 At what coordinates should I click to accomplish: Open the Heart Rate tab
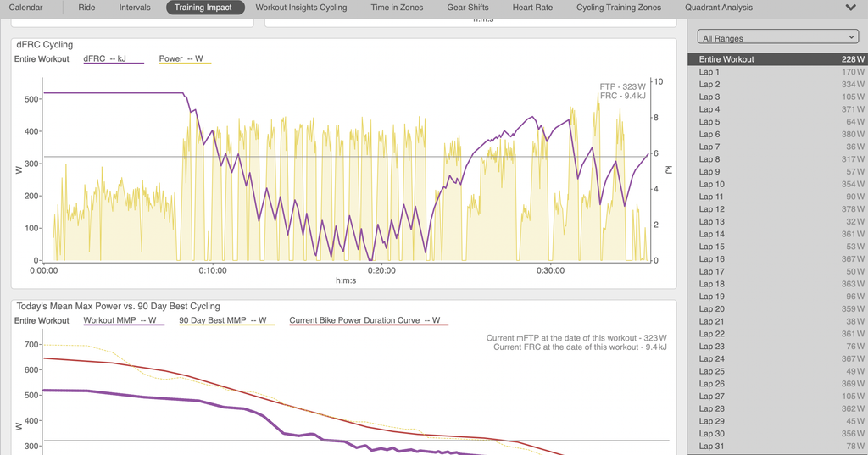pos(532,7)
